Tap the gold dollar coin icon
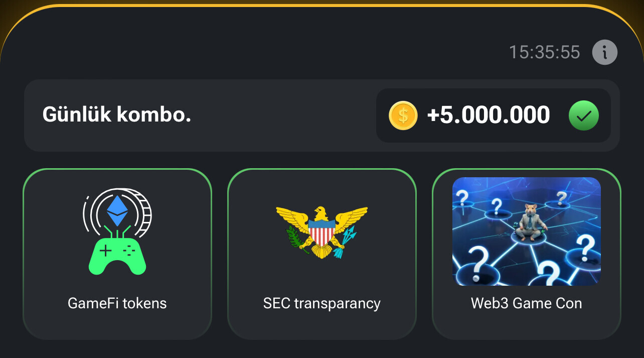 pyautogui.click(x=403, y=115)
